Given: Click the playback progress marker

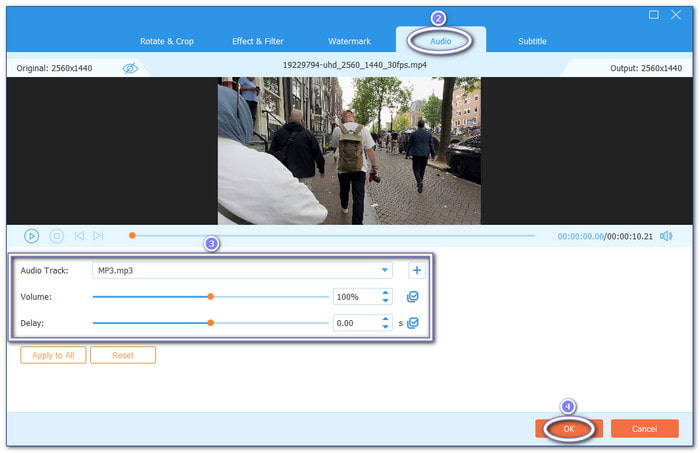Looking at the screenshot, I should (132, 235).
